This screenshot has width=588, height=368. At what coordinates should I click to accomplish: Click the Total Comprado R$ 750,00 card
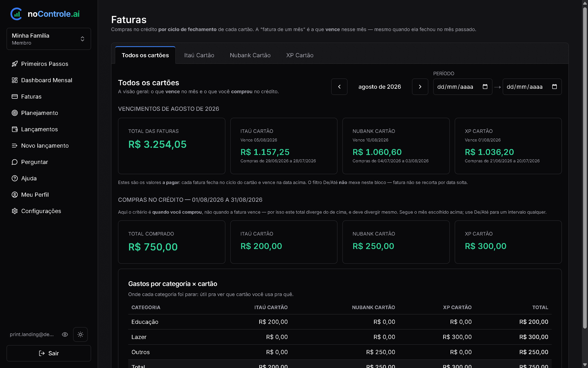click(x=171, y=242)
